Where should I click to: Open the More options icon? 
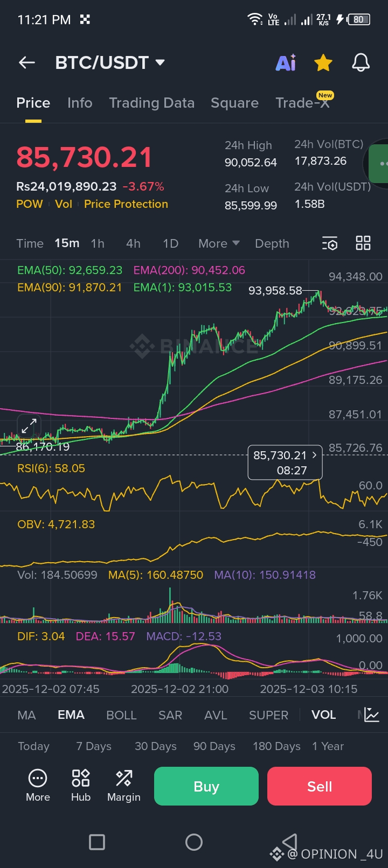(x=38, y=786)
